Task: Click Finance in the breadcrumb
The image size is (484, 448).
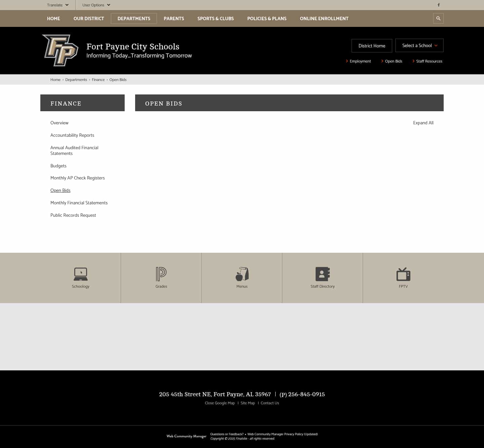Action: click(x=98, y=80)
